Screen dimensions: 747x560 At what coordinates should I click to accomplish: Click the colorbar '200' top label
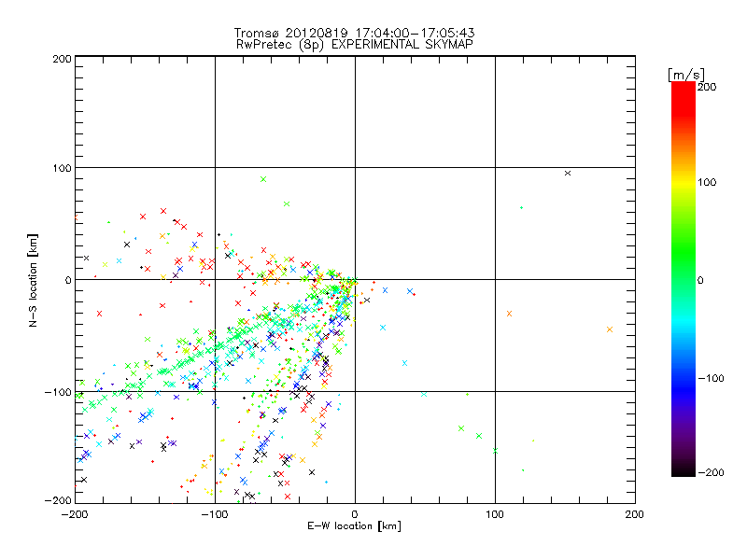pos(707,87)
